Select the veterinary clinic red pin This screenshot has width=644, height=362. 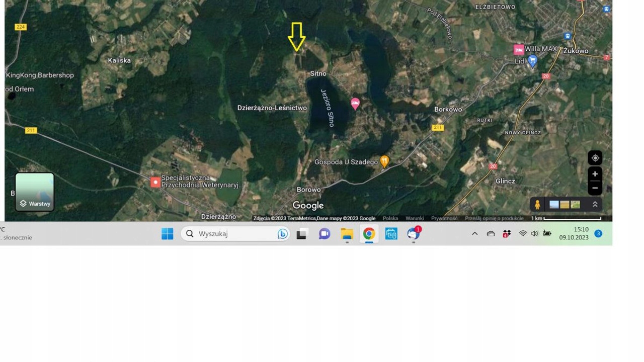pyautogui.click(x=155, y=182)
